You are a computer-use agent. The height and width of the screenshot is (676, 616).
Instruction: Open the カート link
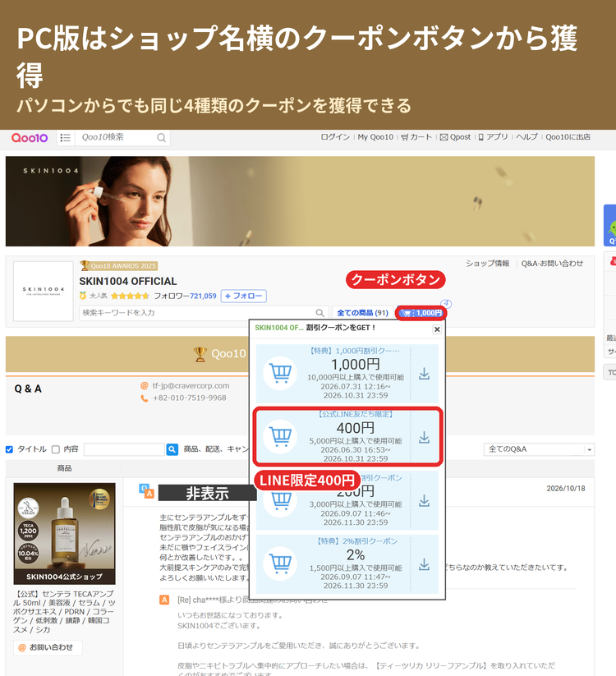pyautogui.click(x=416, y=136)
